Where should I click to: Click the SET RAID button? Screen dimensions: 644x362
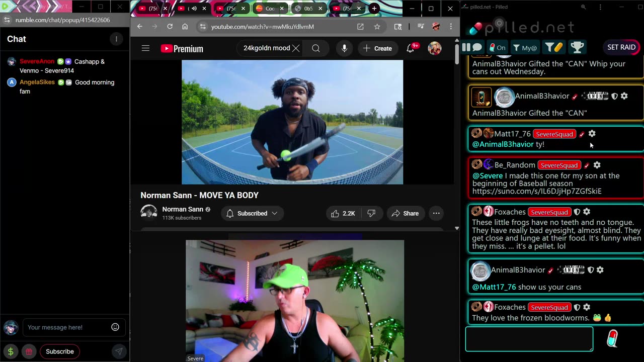tap(621, 47)
